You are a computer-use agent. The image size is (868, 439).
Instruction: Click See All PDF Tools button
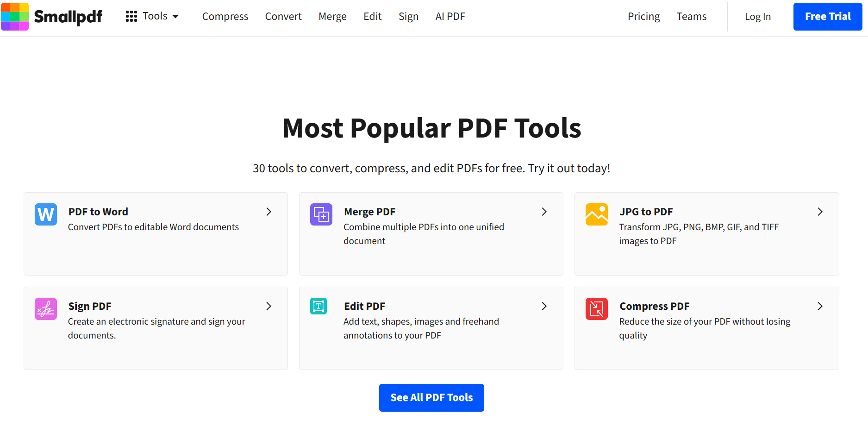431,398
